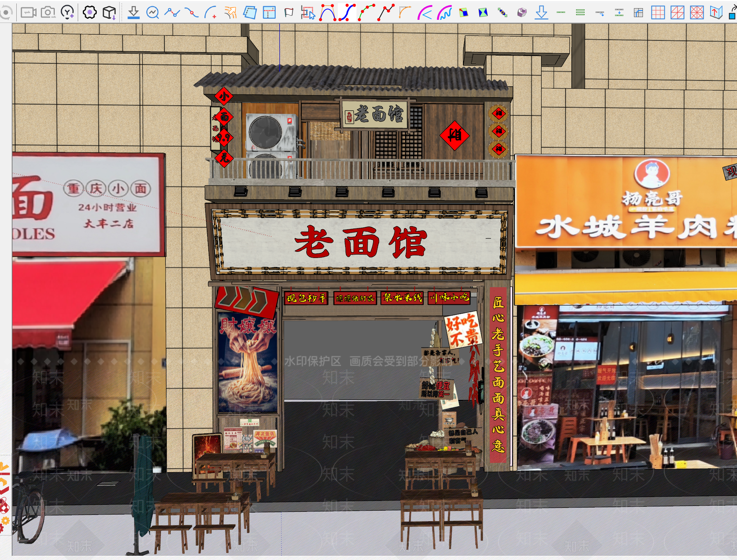The height and width of the screenshot is (560, 737).
Task: Select the orange 水城羊肉 shop sign in model
Action: (626, 203)
